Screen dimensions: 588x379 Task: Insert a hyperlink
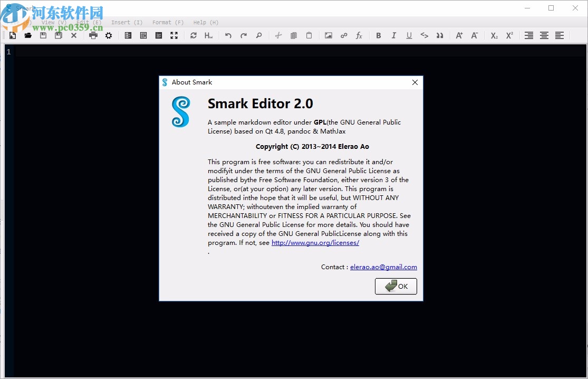[x=344, y=35]
